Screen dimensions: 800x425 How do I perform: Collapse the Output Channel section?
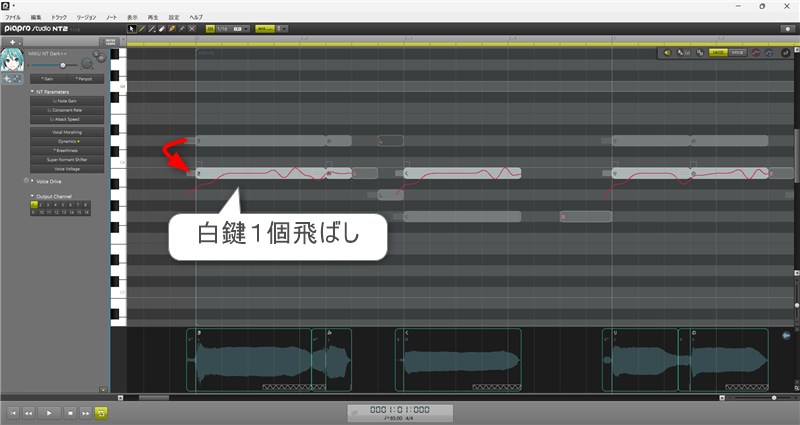32,196
